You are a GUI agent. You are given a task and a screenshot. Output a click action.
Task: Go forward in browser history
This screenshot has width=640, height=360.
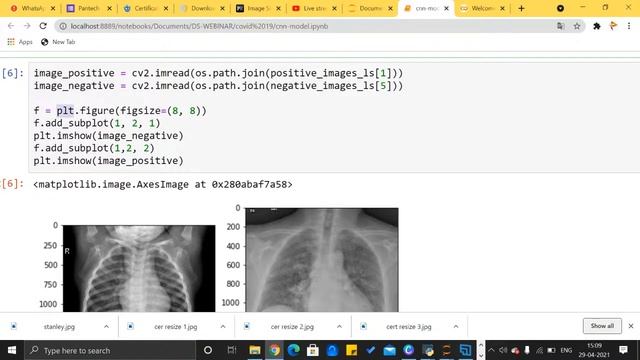(x=27, y=26)
